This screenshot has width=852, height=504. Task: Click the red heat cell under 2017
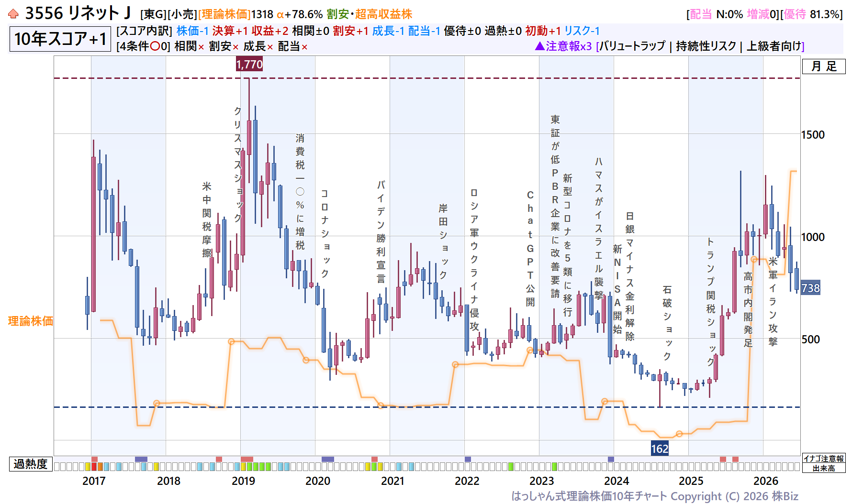click(94, 467)
